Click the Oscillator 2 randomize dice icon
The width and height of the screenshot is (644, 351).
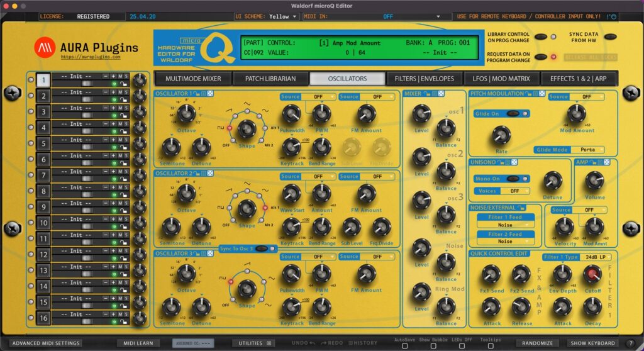(210, 174)
